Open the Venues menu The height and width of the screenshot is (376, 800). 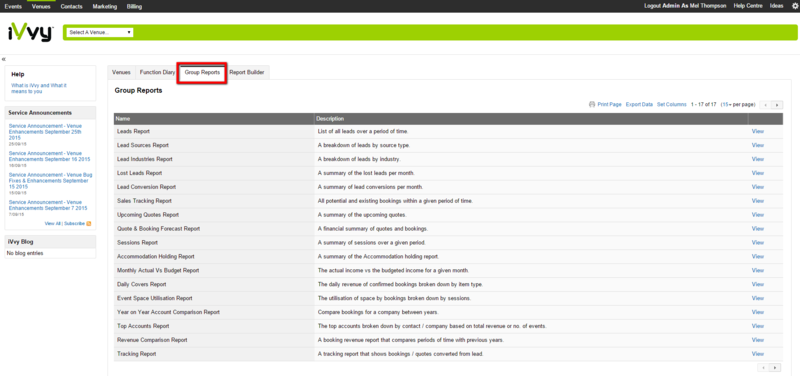pyautogui.click(x=41, y=7)
